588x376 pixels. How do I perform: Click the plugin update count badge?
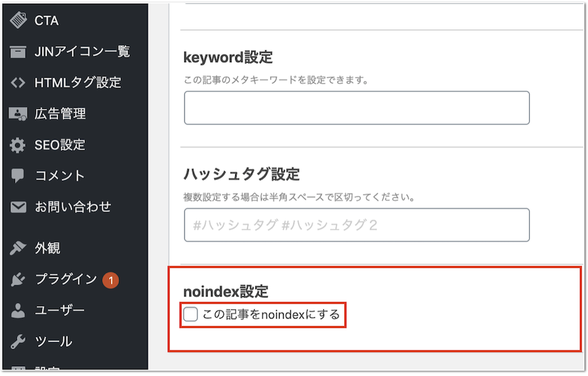[110, 280]
